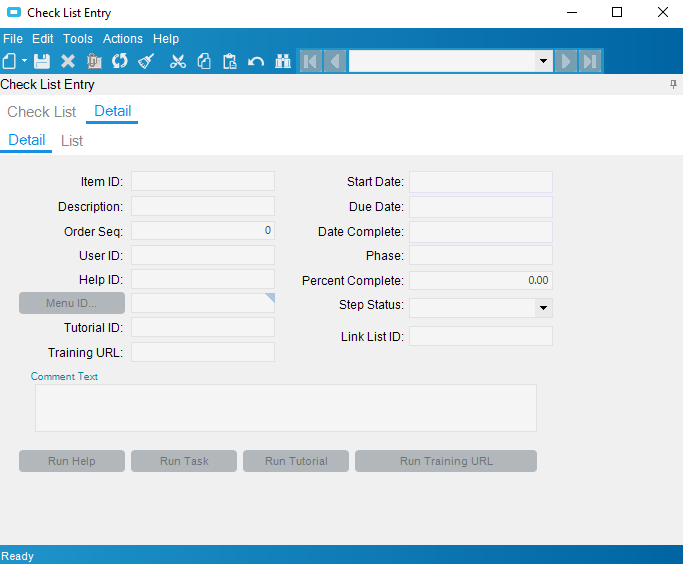Click the Training URL field
Image resolution: width=683 pixels, height=564 pixels.
point(203,352)
